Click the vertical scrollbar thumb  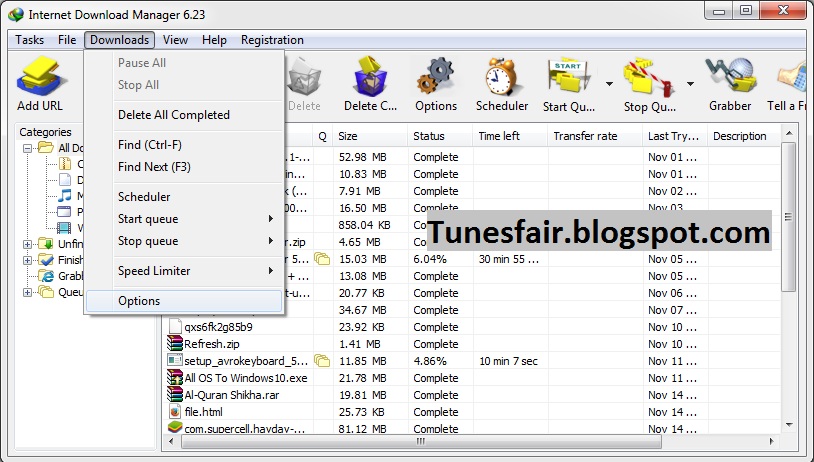coord(789,216)
